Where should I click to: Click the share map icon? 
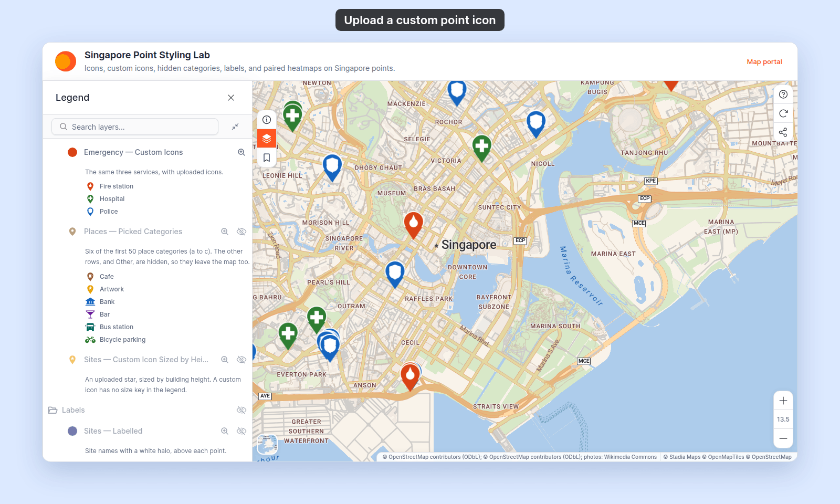(783, 132)
